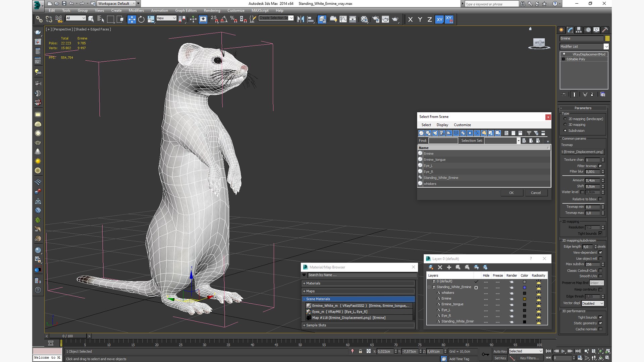Click the Ermine_Displacement.png texmap button
The height and width of the screenshot is (362, 644).
(x=583, y=152)
